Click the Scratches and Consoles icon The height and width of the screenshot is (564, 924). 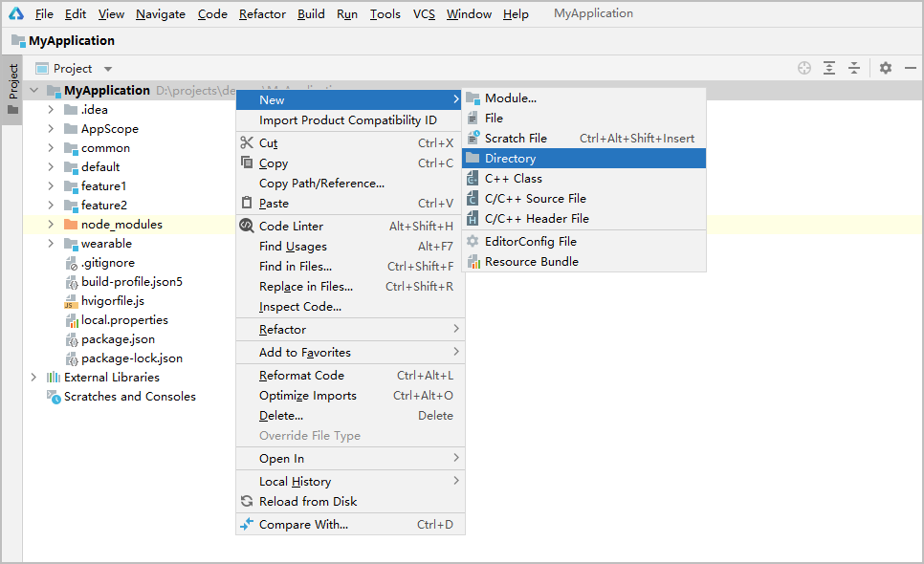coord(54,397)
